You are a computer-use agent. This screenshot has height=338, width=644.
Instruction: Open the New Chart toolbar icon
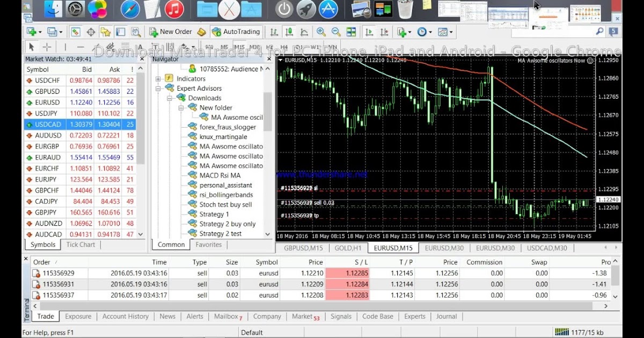coord(31,32)
